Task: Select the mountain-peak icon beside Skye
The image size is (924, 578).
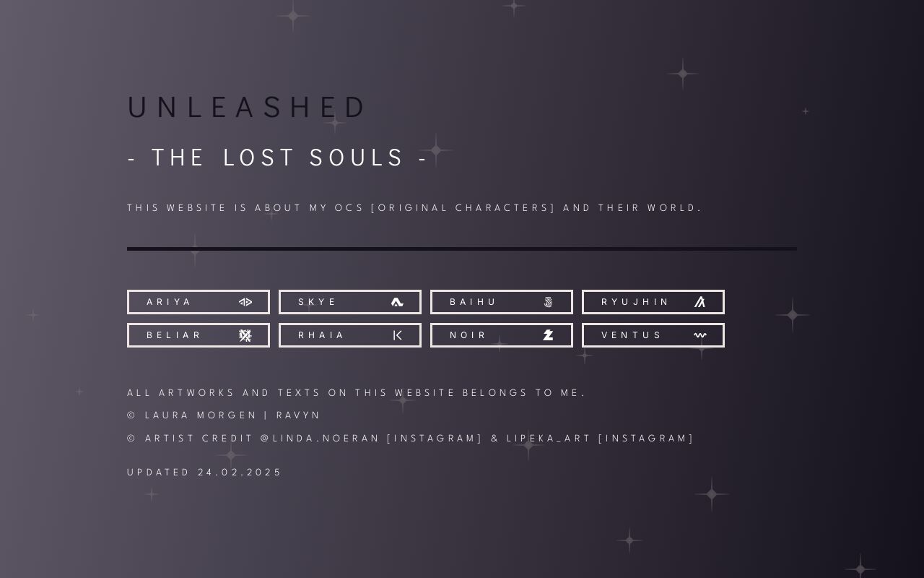Action: (397, 301)
